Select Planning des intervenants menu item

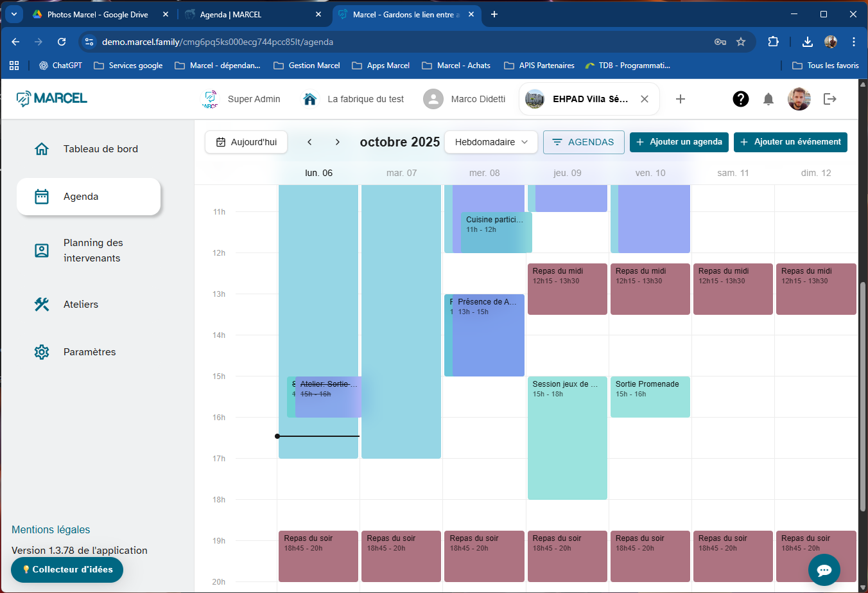[x=92, y=251]
